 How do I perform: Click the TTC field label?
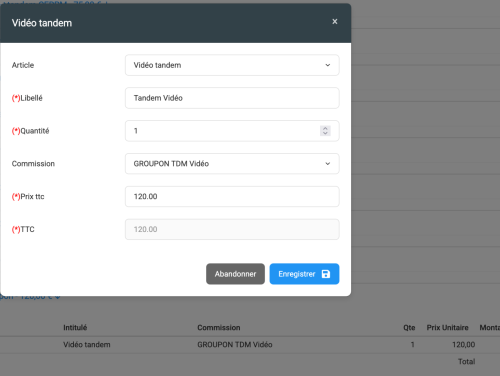(x=23, y=229)
